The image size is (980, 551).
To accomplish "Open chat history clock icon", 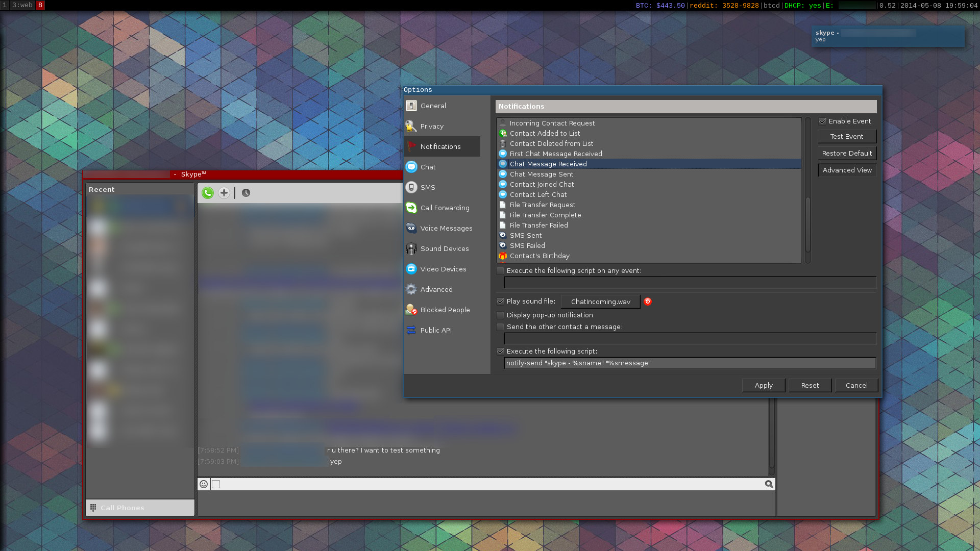I will (246, 193).
